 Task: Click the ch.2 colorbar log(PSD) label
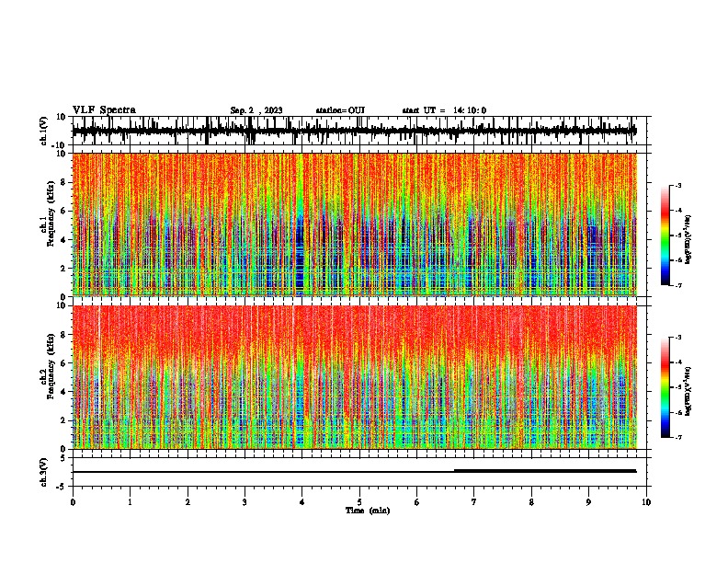tap(688, 392)
